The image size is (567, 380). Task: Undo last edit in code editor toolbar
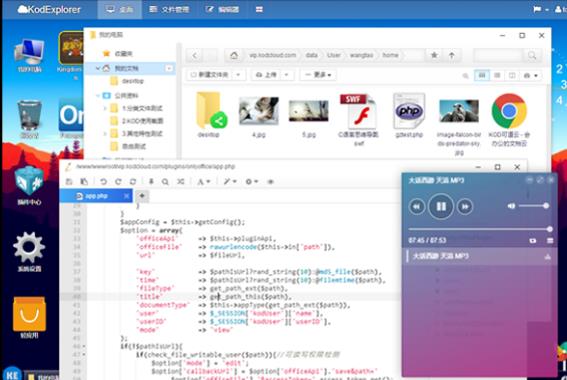coord(103,182)
